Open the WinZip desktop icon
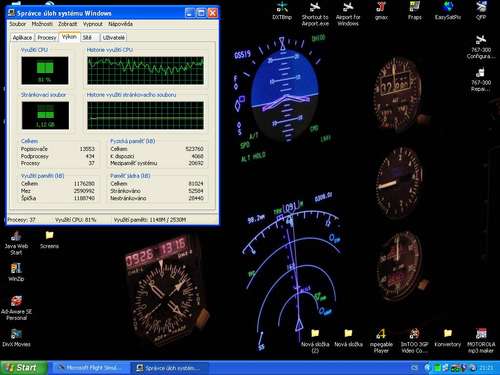Viewport: 500px width, 375px height. (16, 272)
